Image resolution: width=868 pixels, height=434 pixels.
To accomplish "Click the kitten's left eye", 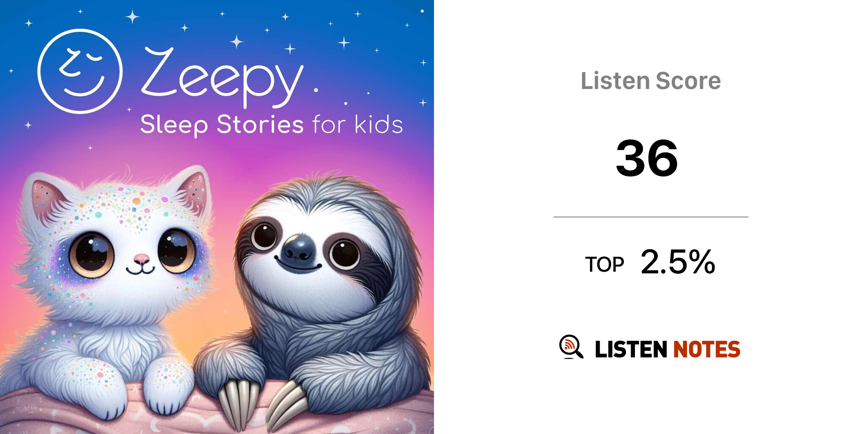I will pos(92,254).
